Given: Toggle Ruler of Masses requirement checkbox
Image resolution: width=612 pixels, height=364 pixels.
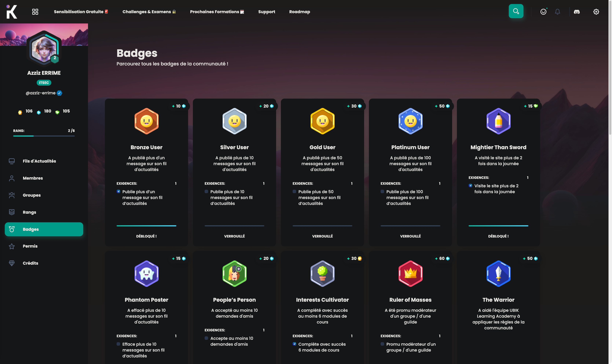Looking at the screenshot, I should coord(382,344).
